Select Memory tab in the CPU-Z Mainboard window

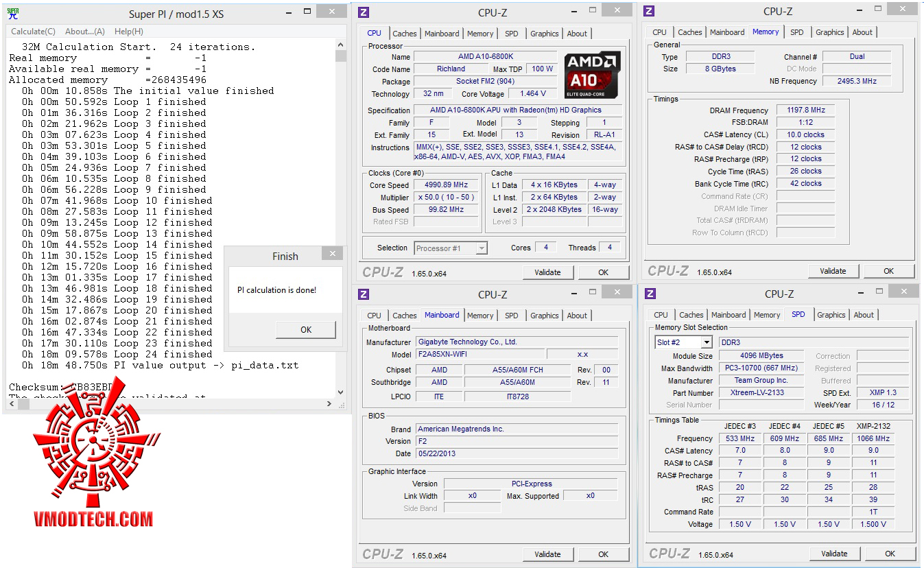[x=480, y=316]
